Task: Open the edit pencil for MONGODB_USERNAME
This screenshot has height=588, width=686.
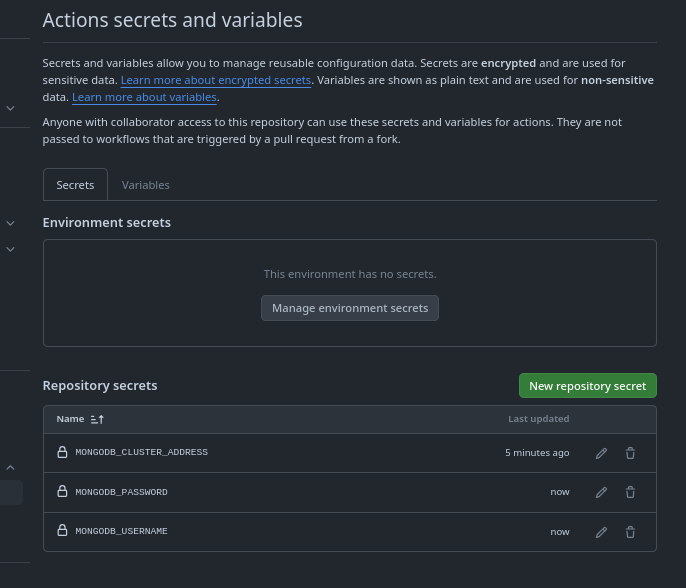Action: 601,532
